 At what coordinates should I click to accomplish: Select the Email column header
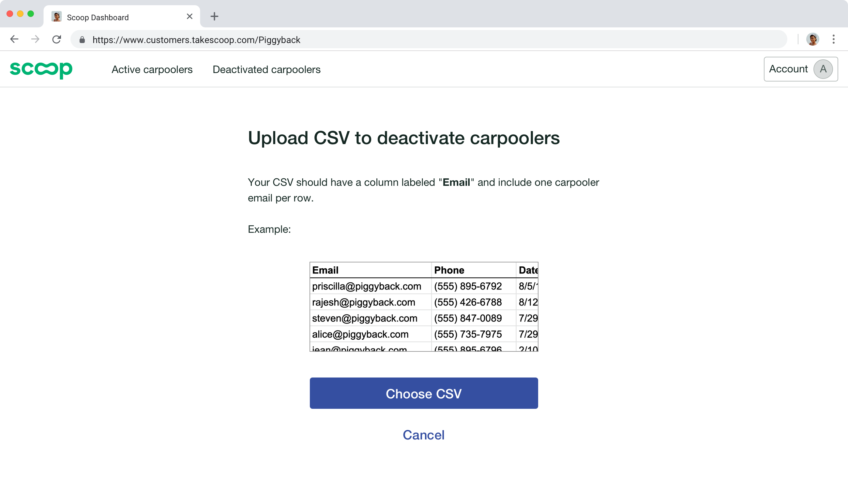coord(325,270)
